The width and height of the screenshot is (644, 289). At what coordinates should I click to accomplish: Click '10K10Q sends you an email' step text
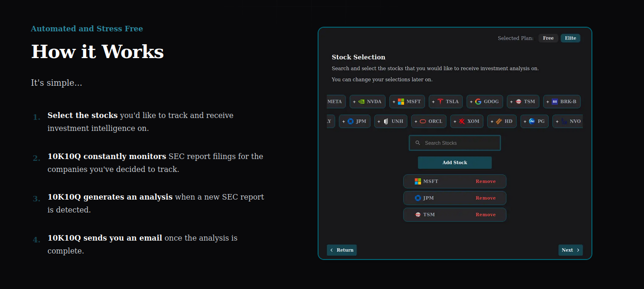tap(105, 238)
